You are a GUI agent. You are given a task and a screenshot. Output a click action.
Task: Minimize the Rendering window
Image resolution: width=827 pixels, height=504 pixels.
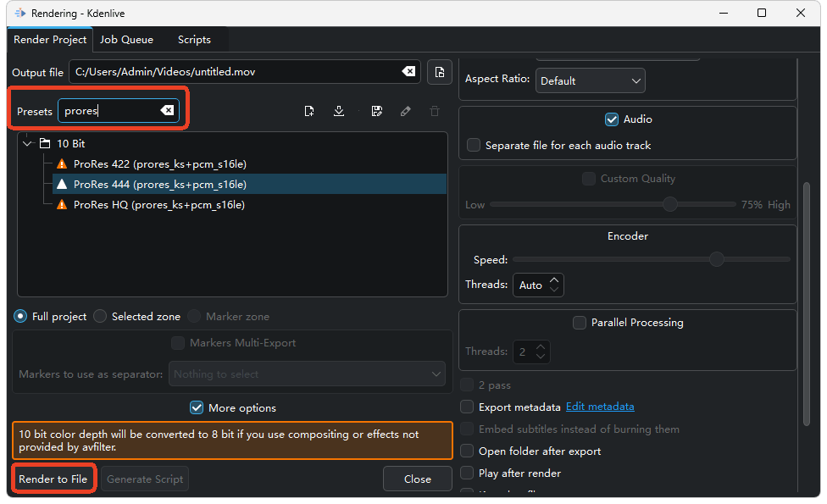[724, 13]
